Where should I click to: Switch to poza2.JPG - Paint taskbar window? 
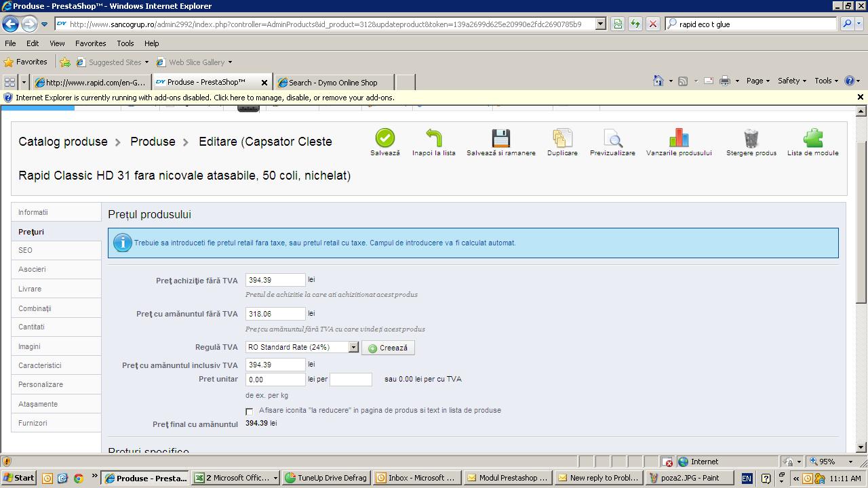click(690, 478)
